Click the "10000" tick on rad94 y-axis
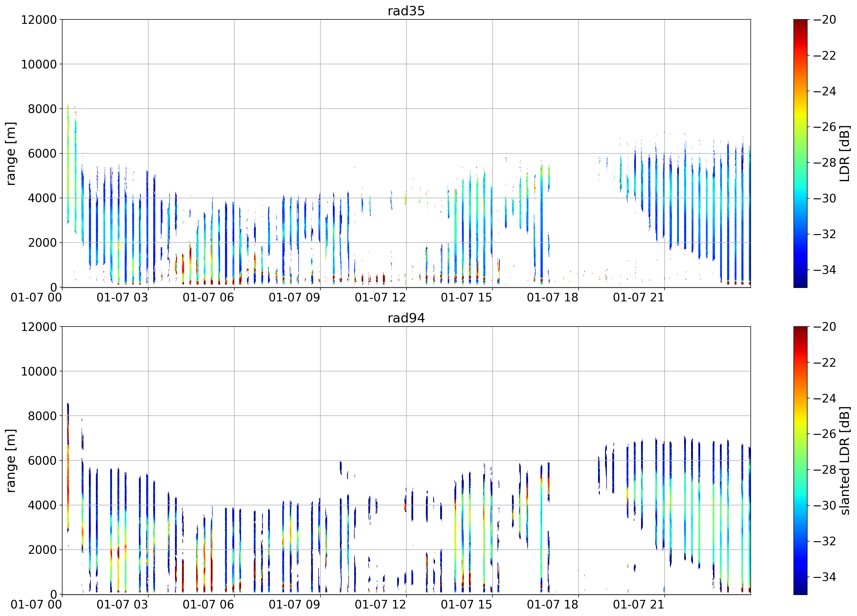 [39, 371]
